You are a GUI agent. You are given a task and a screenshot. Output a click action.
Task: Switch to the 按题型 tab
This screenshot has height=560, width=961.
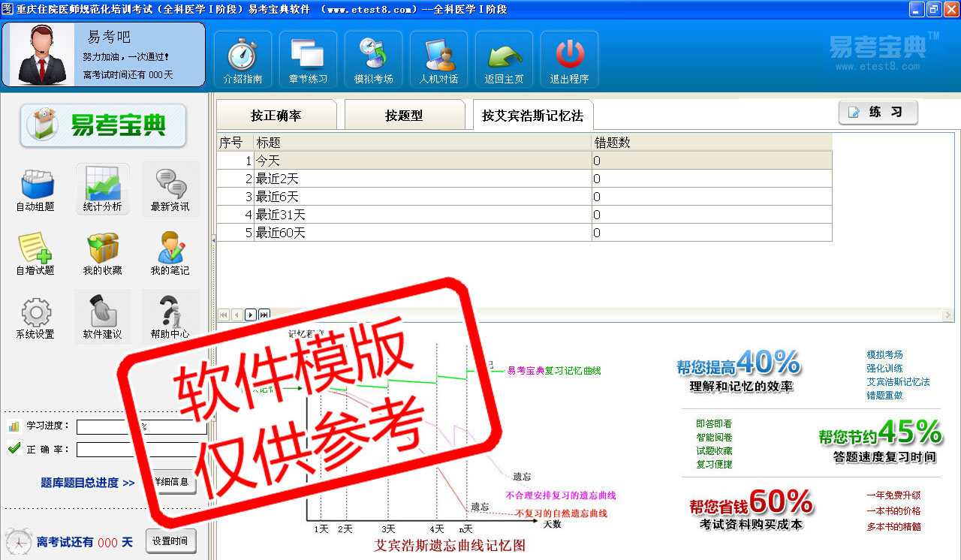(x=404, y=116)
